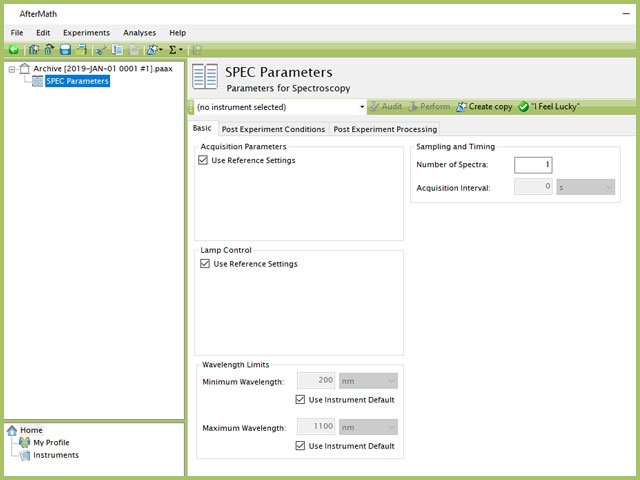
Task: Click the blue save disk icon
Action: (65, 50)
